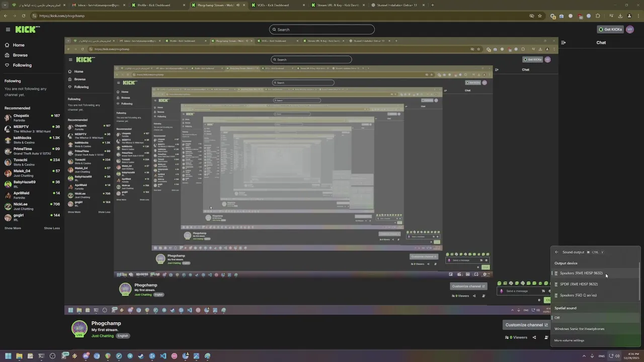Screen dimensions: 644x362
Task: Open File Explorer from taskbar
Action: [19, 356]
